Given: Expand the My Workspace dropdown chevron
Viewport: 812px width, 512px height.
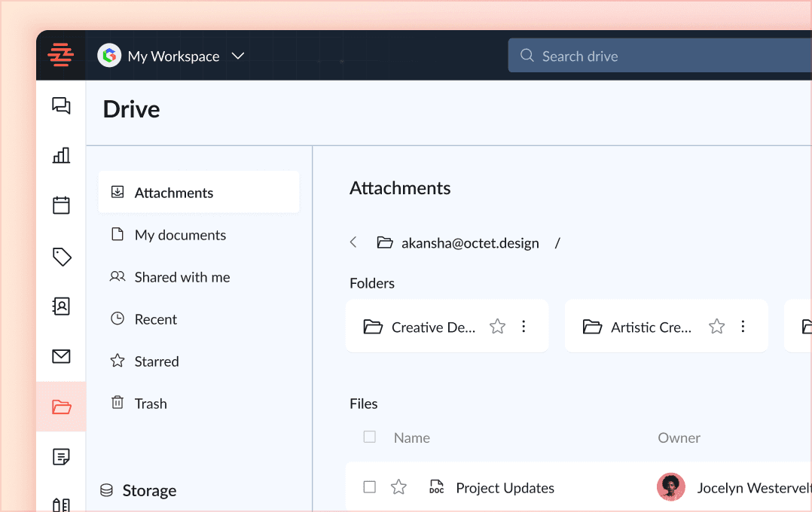Looking at the screenshot, I should (238, 56).
